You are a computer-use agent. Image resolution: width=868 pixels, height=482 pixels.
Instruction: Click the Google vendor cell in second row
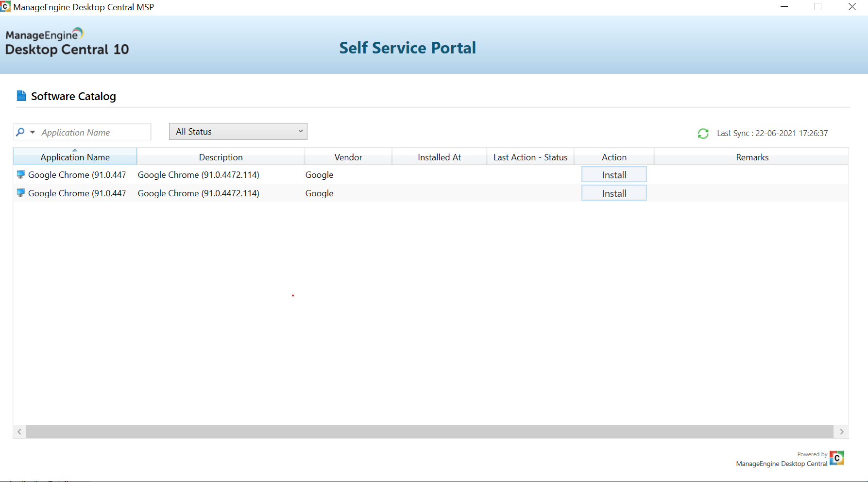pos(319,193)
